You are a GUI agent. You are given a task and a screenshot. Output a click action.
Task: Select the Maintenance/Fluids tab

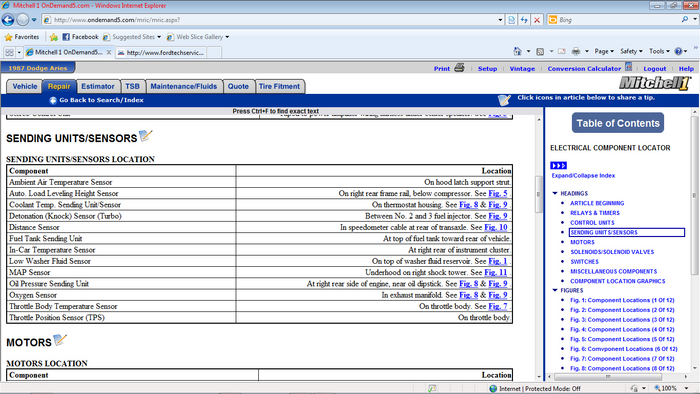pyautogui.click(x=183, y=86)
